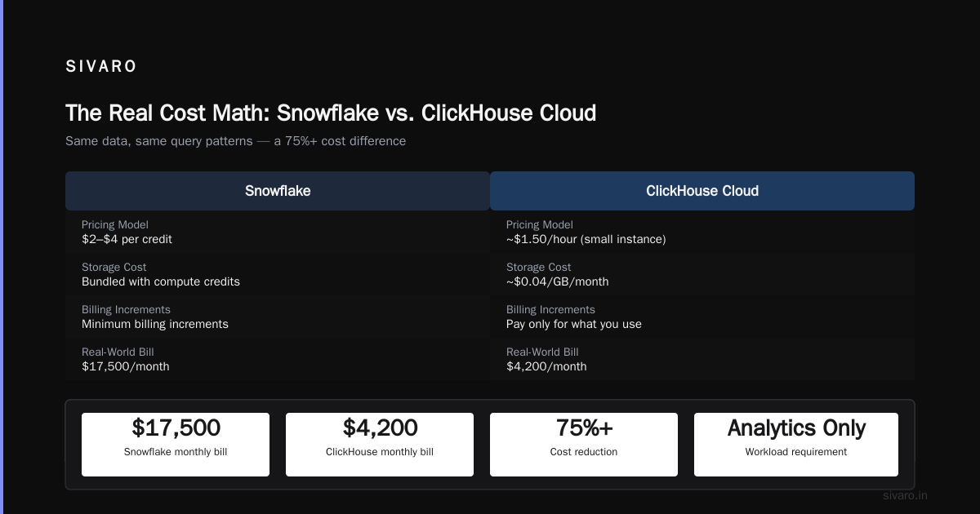Screen dimensions: 980x514
Task: Click 'Bundled with compute credits' storage cell
Action: coord(161,282)
